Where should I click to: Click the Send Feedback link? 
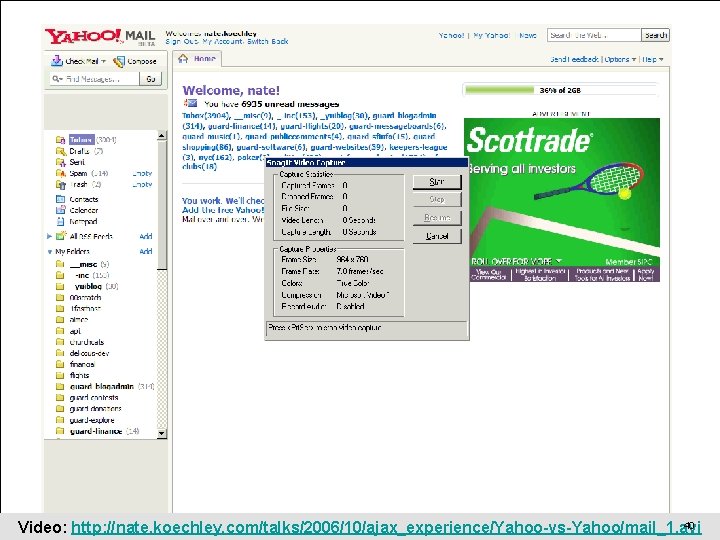[574, 59]
